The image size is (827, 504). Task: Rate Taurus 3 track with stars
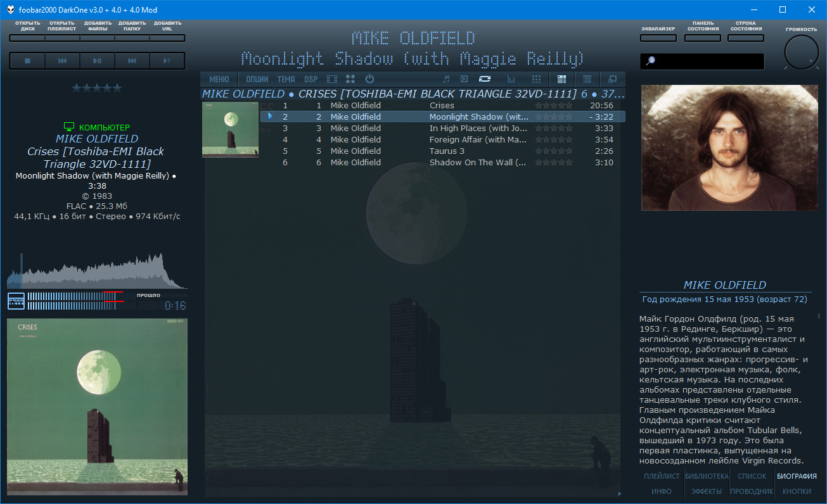tap(554, 151)
